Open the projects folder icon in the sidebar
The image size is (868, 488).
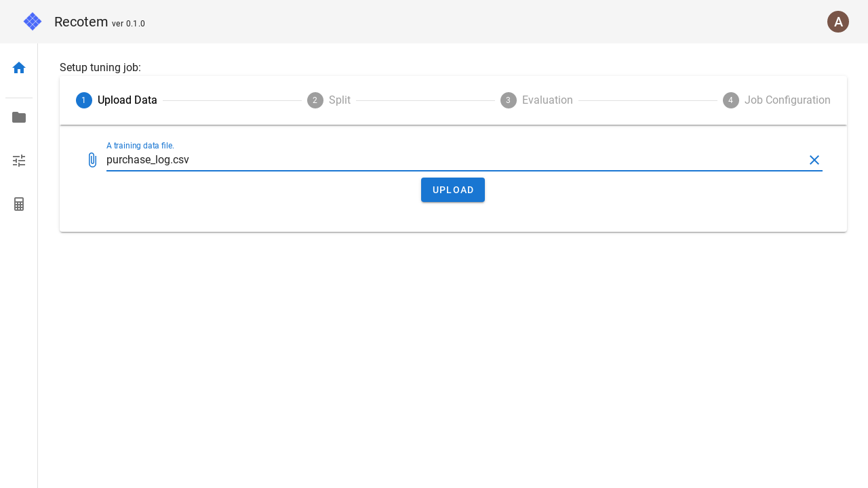(18, 117)
